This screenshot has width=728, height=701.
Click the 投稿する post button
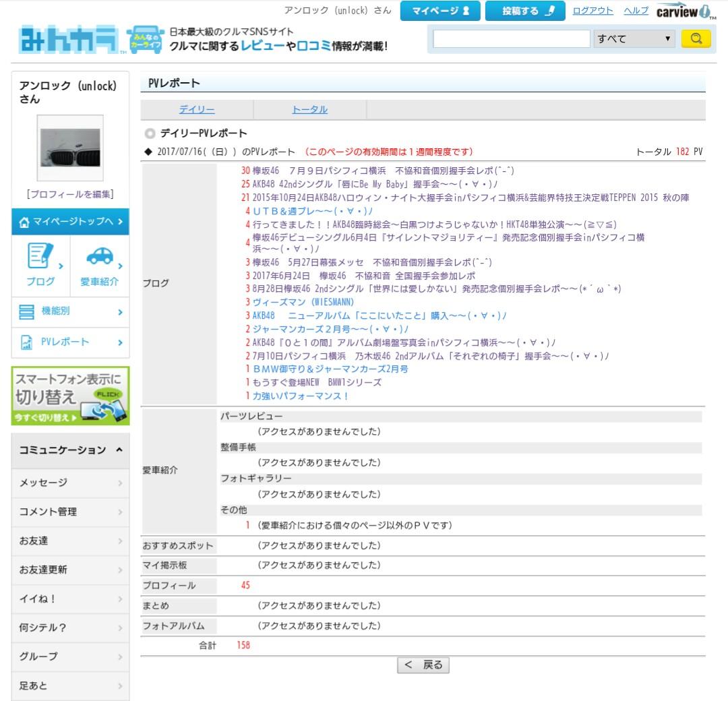[524, 11]
